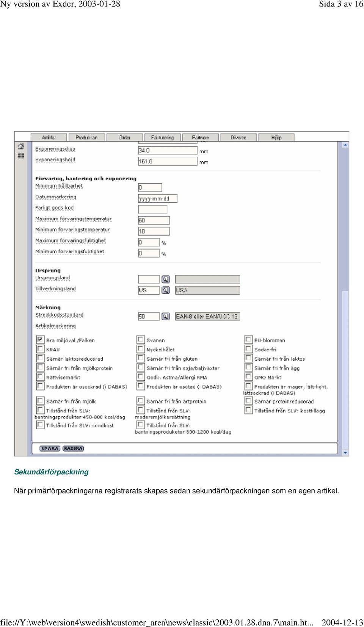The image size is (364, 627).
Task: Check the KRAV checkbox
Action: pyautogui.click(x=40, y=349)
